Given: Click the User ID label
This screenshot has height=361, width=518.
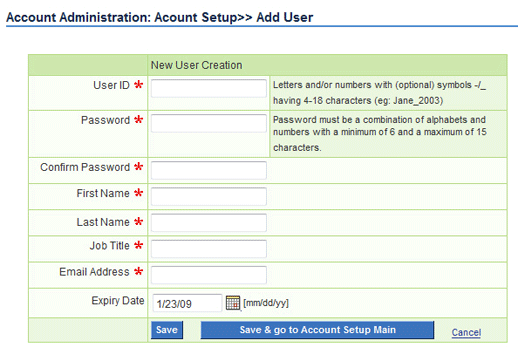Looking at the screenshot, I should (111, 85).
